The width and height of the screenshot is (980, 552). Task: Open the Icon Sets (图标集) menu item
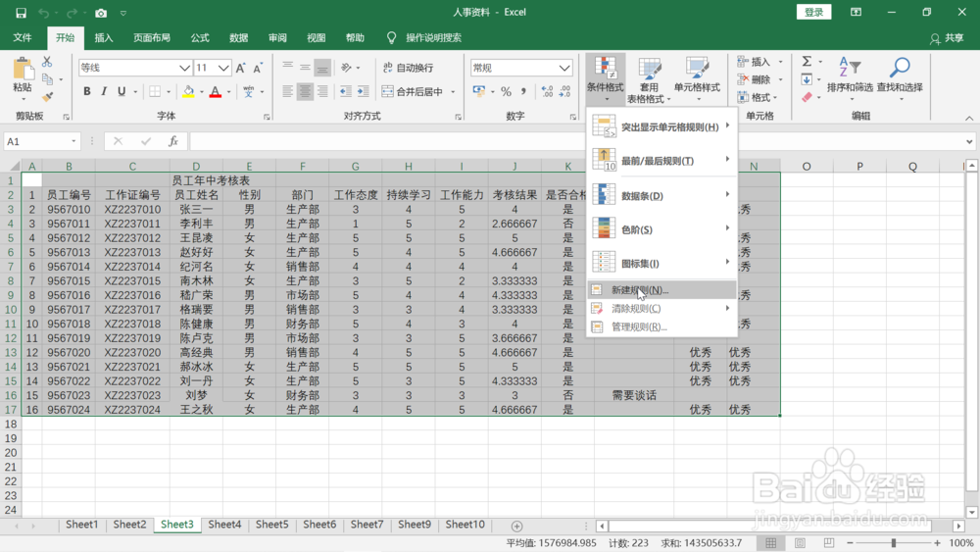pyautogui.click(x=661, y=263)
